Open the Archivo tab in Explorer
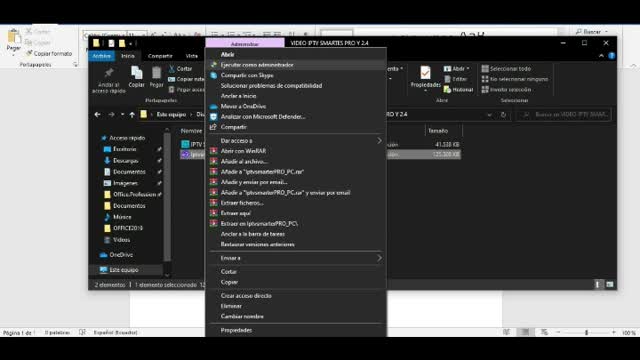The height and width of the screenshot is (360, 640). [x=101, y=56]
